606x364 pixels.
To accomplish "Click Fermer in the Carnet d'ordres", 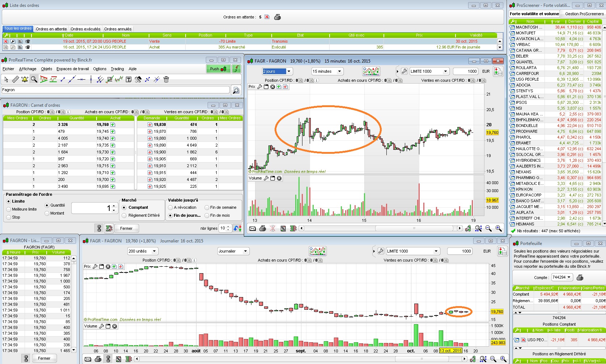I will tap(126, 228).
